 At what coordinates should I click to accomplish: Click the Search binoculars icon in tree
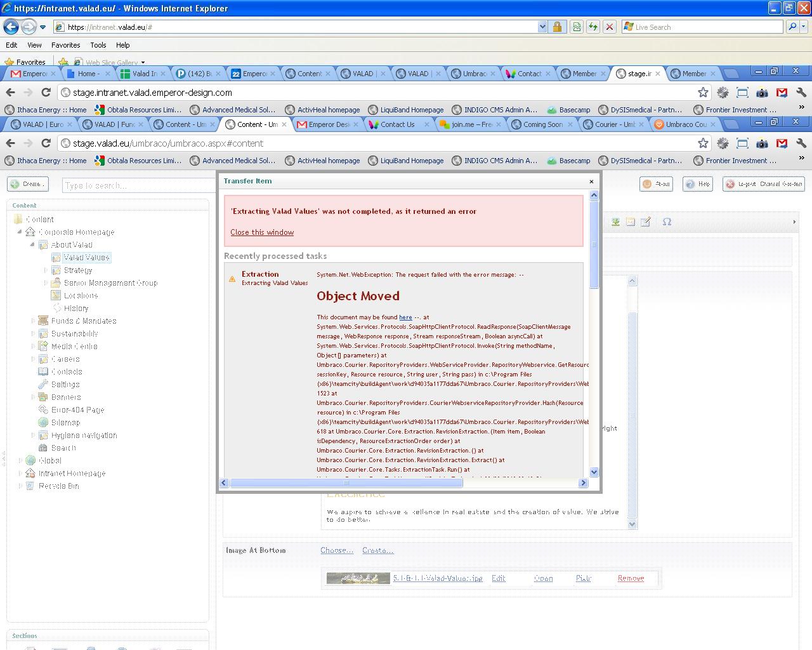(x=43, y=448)
